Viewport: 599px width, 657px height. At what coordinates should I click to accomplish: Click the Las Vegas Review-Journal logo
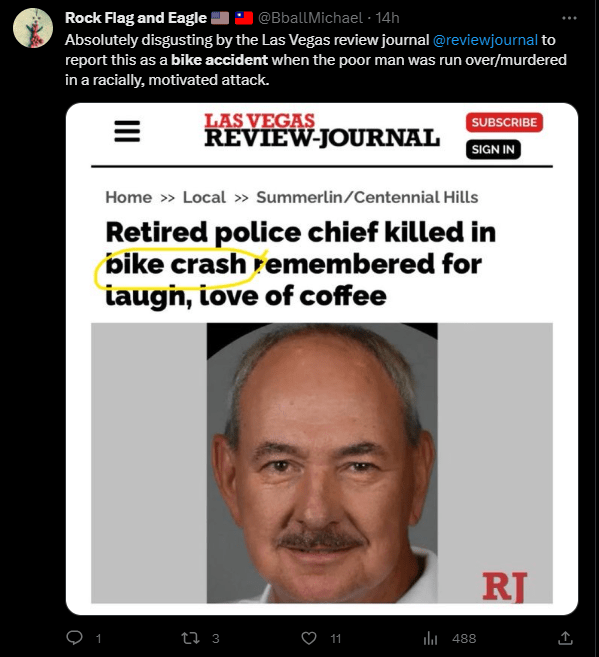click(322, 130)
